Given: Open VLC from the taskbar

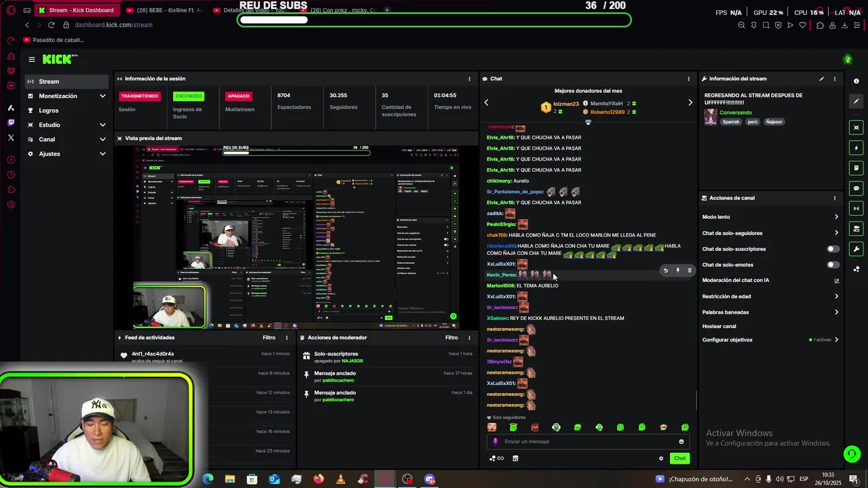Looking at the screenshot, I should pos(341,479).
